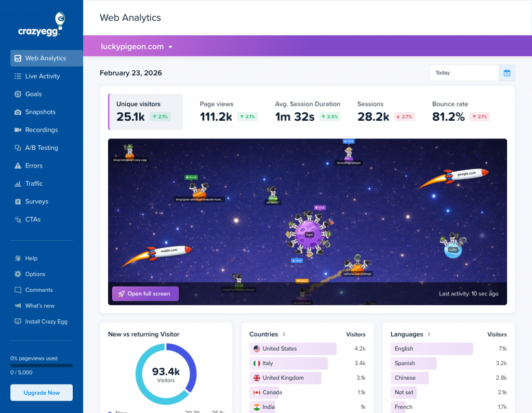Click the Traffic bar chart icon
Viewport: 532px width, 413px height.
pos(18,184)
